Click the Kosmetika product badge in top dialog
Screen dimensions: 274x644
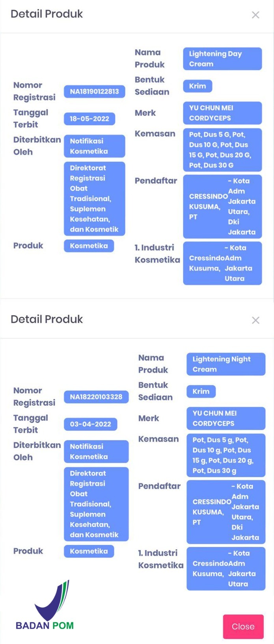[89, 246]
